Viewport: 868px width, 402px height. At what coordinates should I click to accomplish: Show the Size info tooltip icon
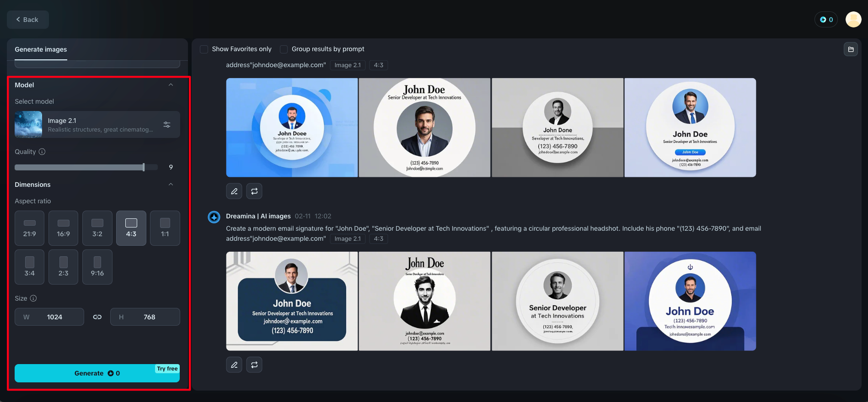click(x=33, y=298)
